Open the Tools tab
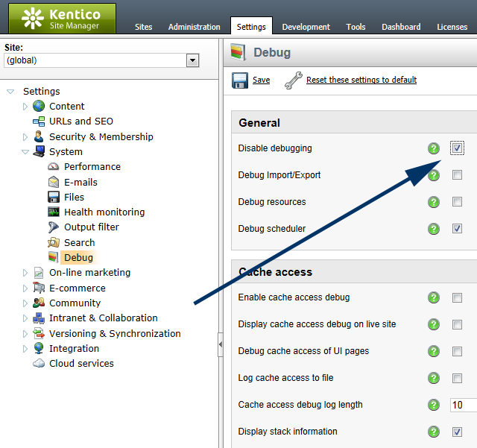This screenshot has width=477, height=448. tap(356, 27)
